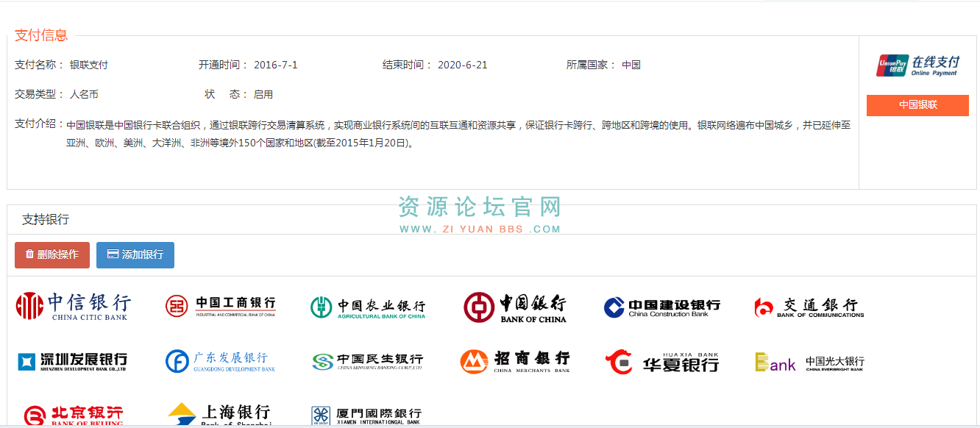Screen dimensions: 980x428
Task: Click the currency type 人名币
Action: tap(84, 94)
